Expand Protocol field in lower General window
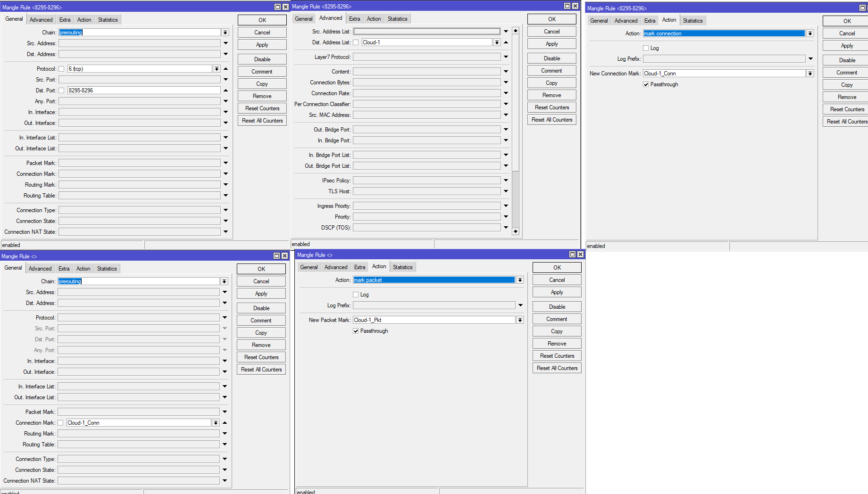The width and height of the screenshot is (868, 494). pyautogui.click(x=225, y=318)
